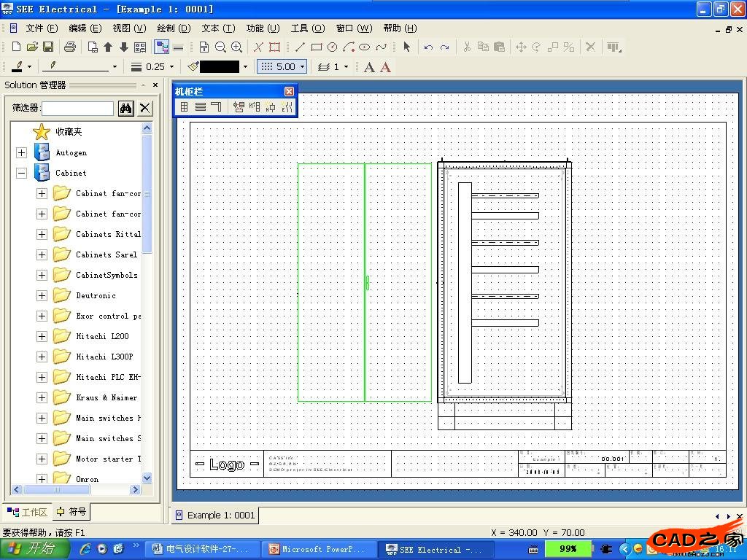
Task: Select the line drawing tool
Action: point(300,47)
